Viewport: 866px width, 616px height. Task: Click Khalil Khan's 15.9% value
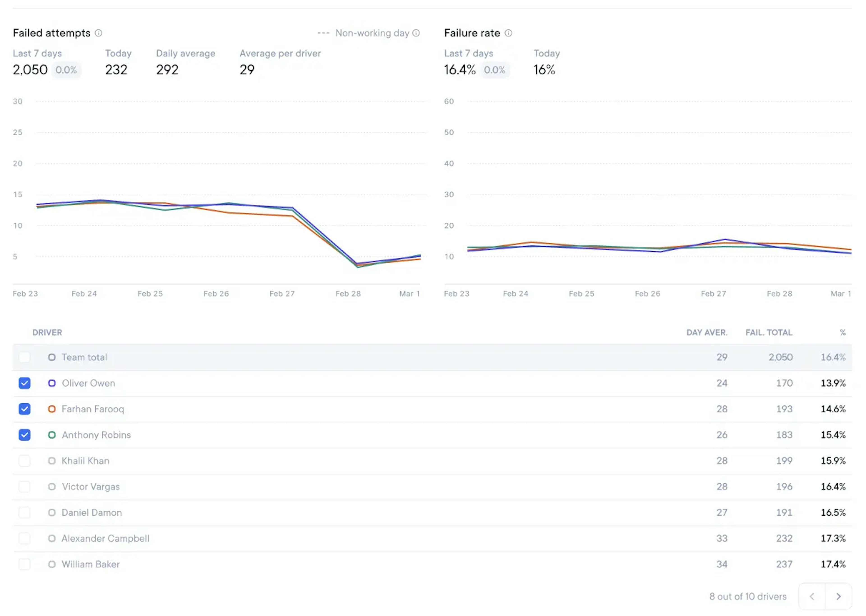tap(833, 461)
